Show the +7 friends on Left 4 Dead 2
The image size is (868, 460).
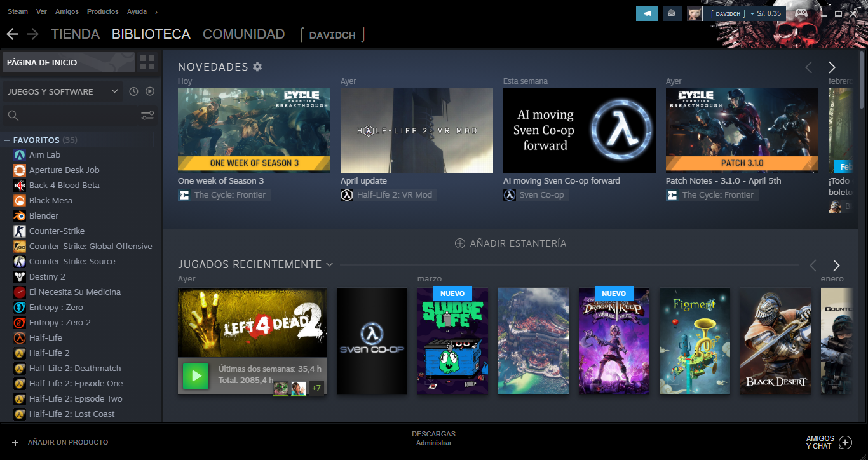(x=316, y=388)
